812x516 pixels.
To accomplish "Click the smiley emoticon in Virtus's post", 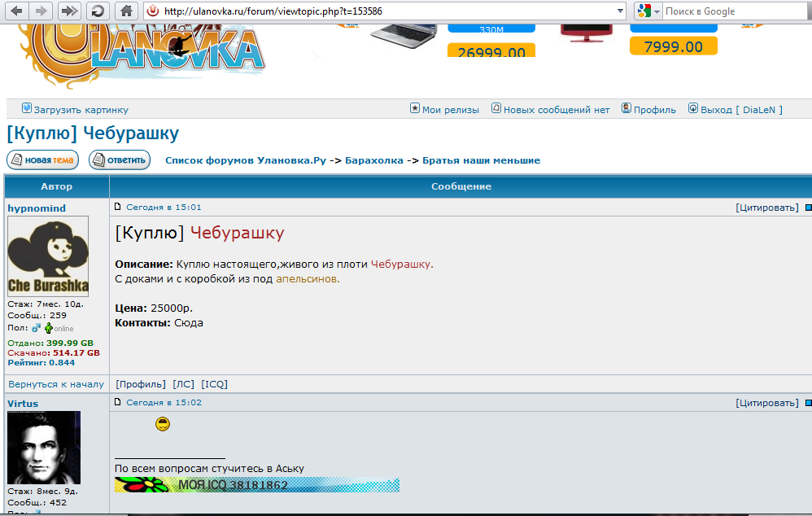I will coord(163,422).
